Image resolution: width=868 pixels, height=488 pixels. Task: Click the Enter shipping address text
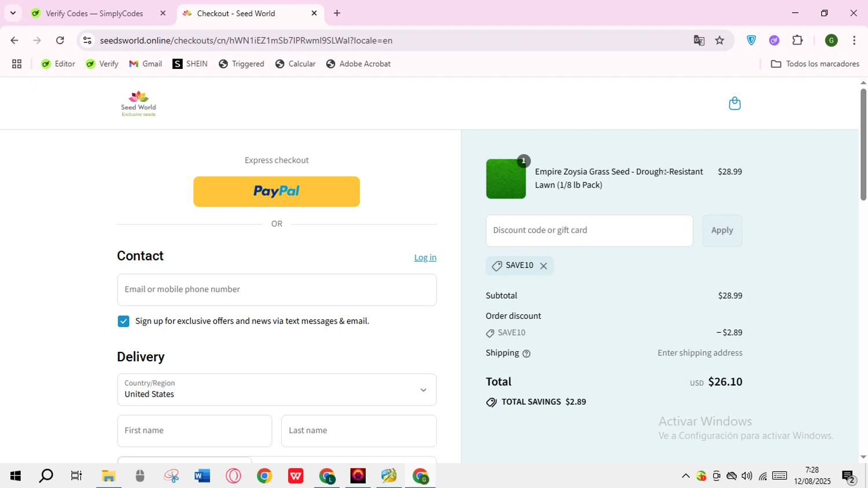click(x=700, y=353)
